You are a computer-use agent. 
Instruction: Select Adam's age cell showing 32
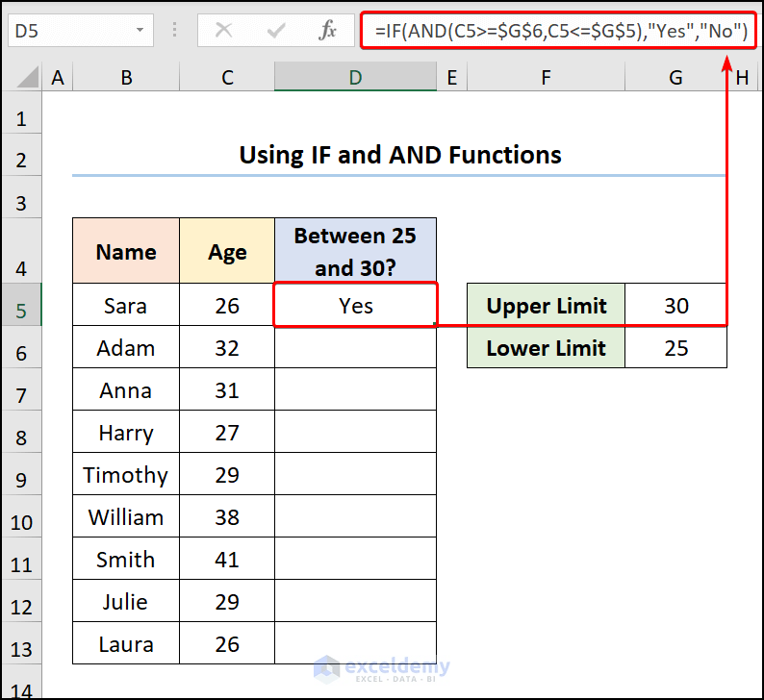point(227,347)
